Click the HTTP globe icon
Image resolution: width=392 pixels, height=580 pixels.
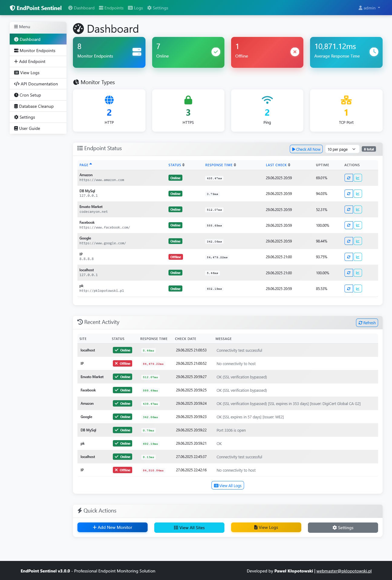coord(109,100)
